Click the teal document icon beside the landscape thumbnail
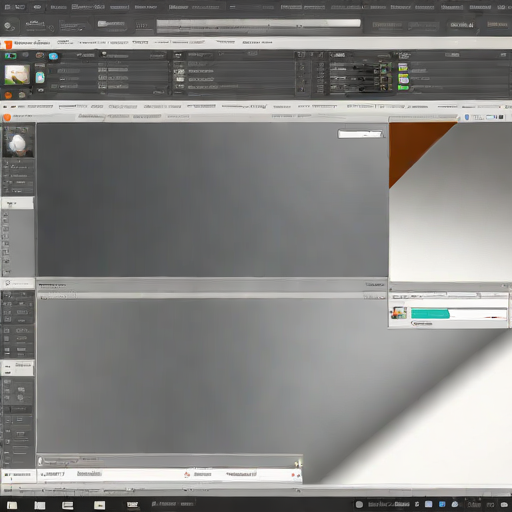This screenshot has width=512, height=512. 40,77
